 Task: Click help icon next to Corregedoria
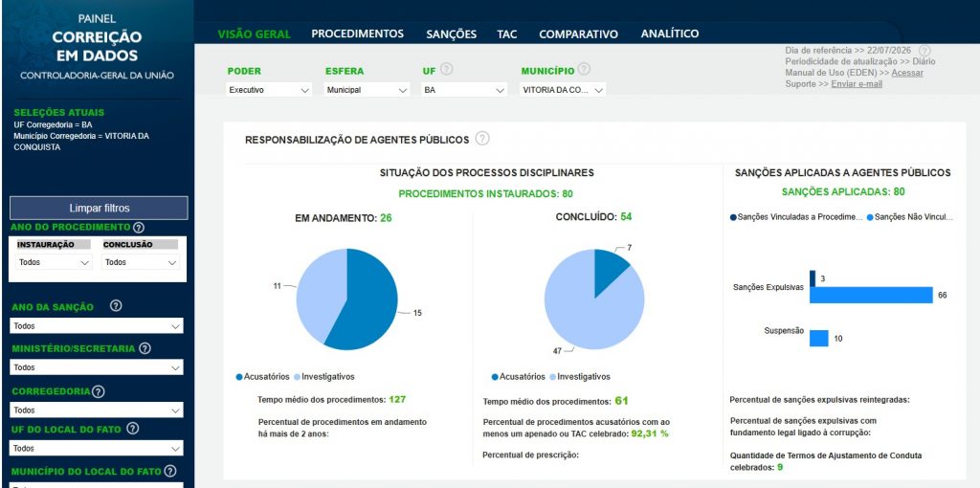[99, 391]
